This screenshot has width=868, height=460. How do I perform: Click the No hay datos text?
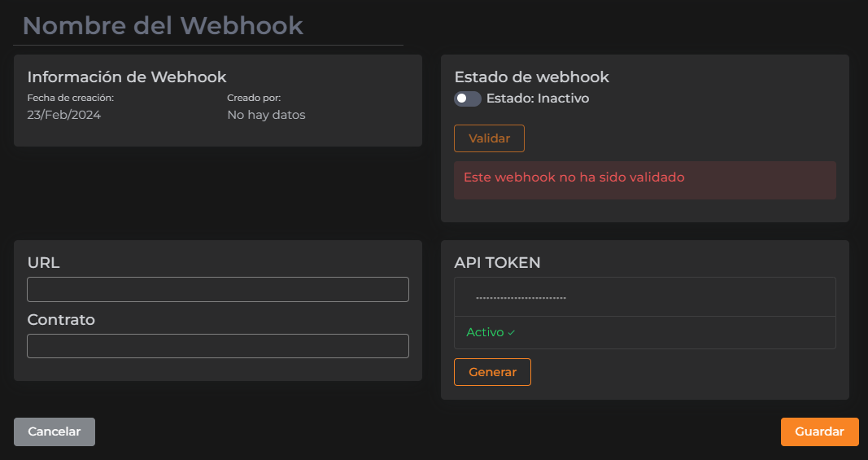click(266, 115)
